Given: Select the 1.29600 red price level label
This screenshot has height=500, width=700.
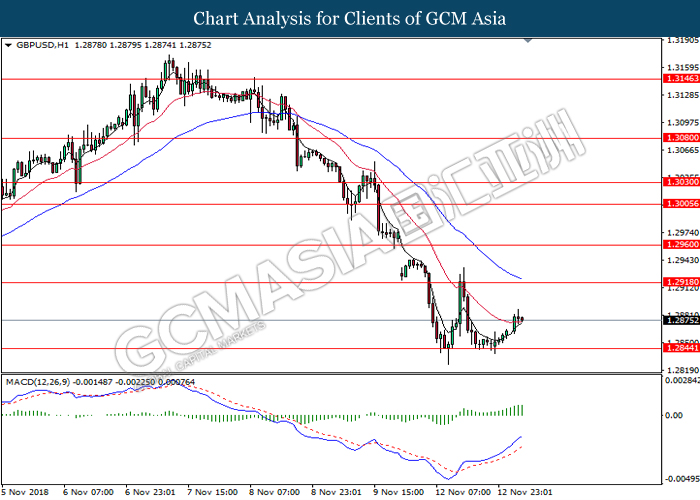Looking at the screenshot, I should (x=681, y=244).
